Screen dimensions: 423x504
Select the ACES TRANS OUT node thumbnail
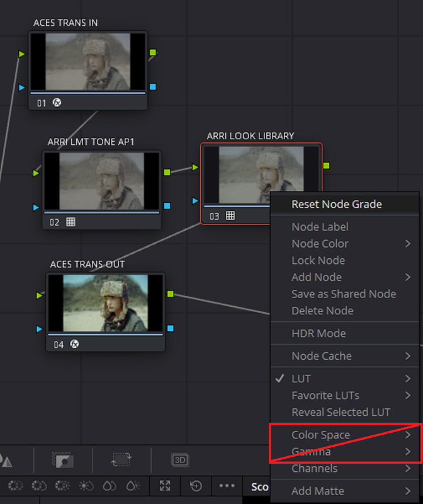click(105, 303)
